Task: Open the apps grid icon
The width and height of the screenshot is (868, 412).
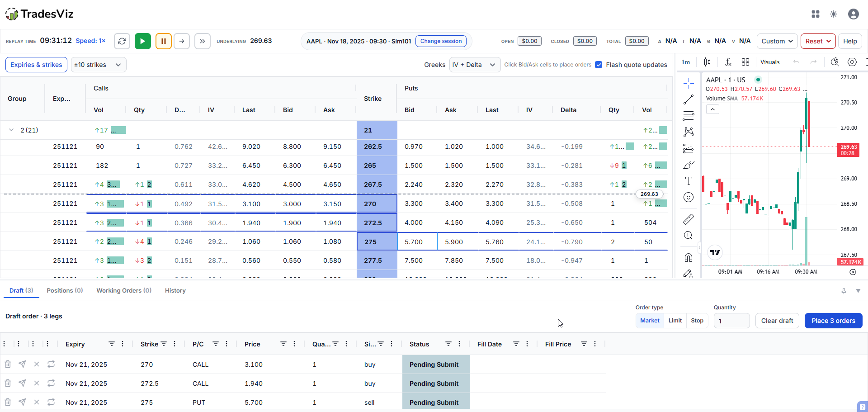Action: pyautogui.click(x=816, y=14)
